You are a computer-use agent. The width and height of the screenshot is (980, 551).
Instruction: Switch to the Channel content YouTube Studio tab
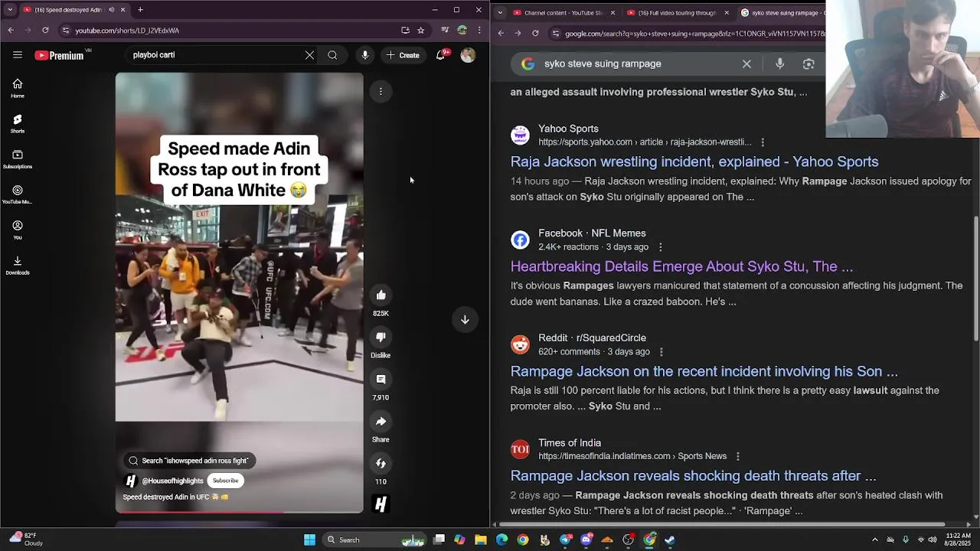563,13
